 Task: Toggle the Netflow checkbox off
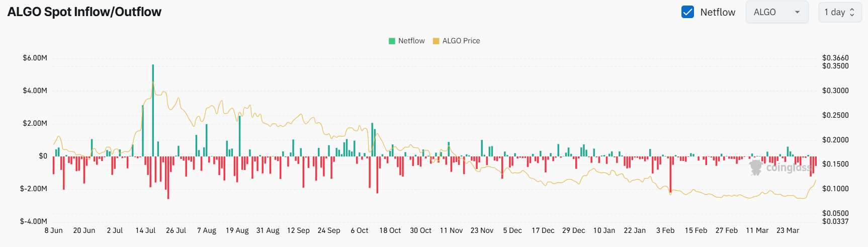(x=687, y=12)
